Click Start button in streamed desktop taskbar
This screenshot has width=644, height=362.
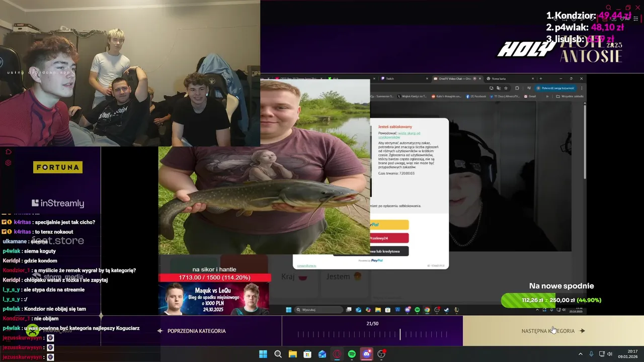[x=289, y=310]
